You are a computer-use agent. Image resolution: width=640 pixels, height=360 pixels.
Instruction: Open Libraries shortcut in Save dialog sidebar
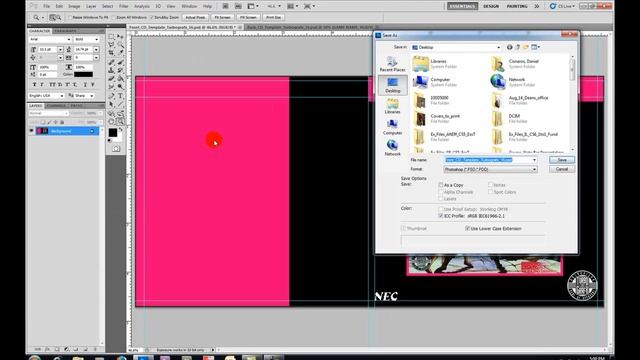point(392,106)
